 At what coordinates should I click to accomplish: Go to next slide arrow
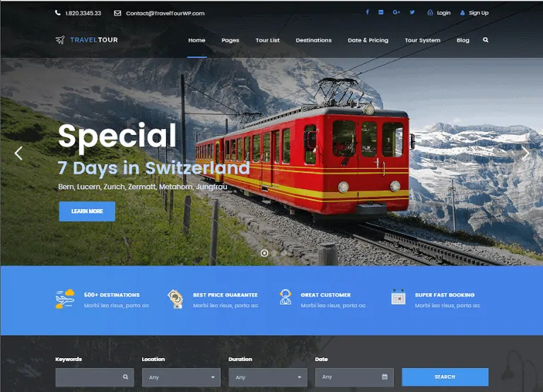pyautogui.click(x=526, y=153)
